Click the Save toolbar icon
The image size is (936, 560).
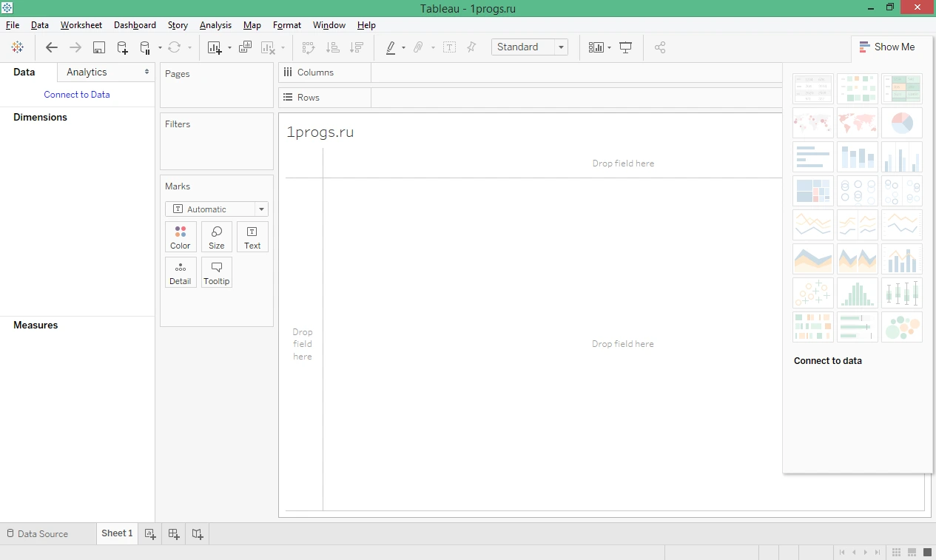pyautogui.click(x=98, y=47)
